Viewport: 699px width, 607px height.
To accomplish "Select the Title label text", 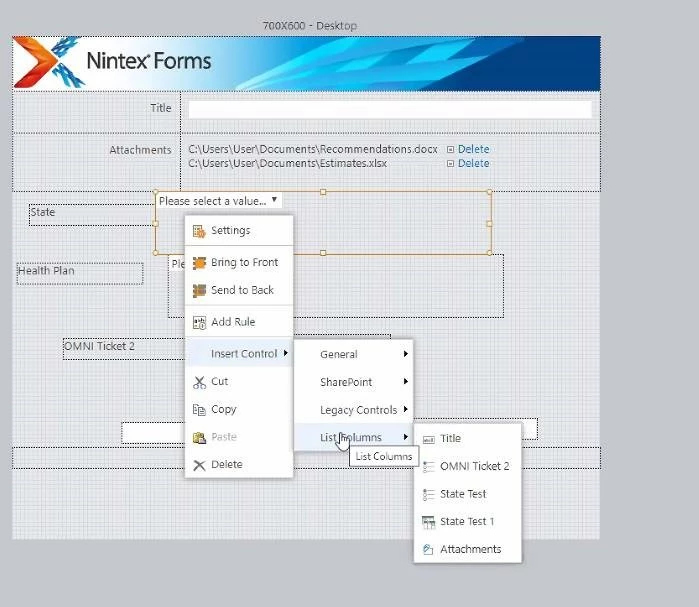I will pos(160,108).
